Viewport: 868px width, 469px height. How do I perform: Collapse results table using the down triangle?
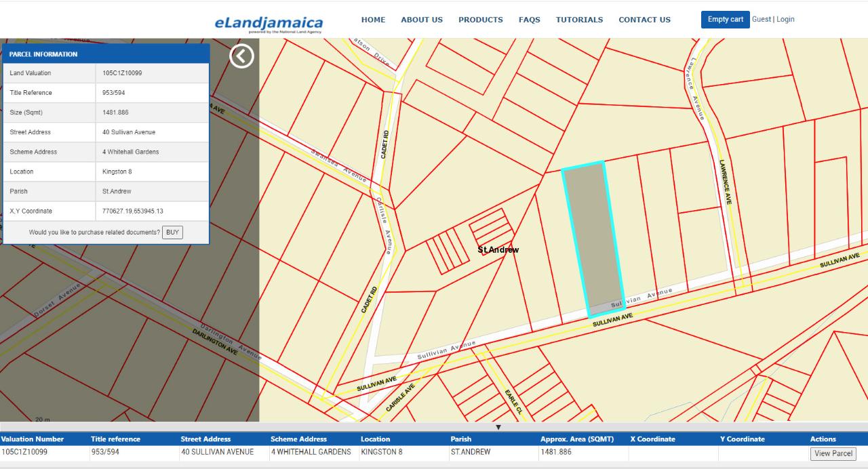(x=498, y=427)
